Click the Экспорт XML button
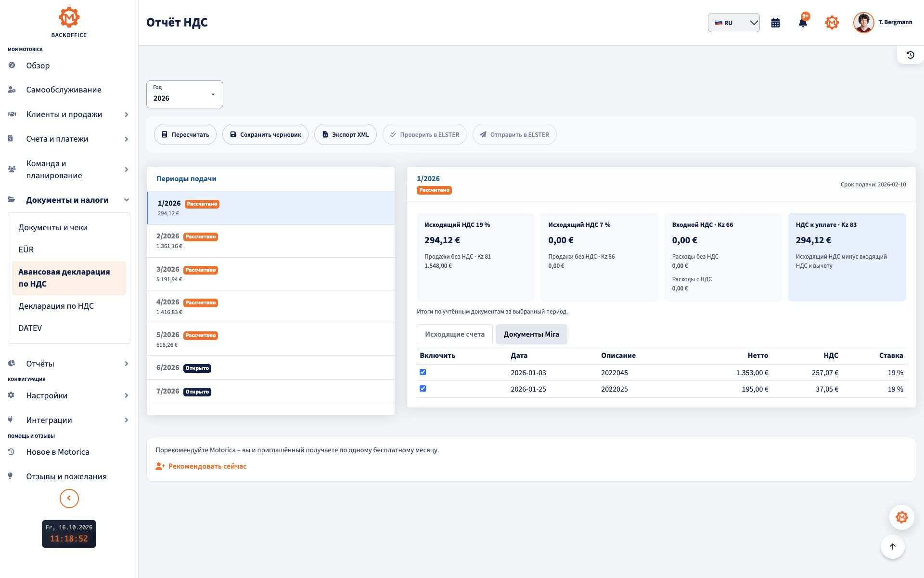 346,134
